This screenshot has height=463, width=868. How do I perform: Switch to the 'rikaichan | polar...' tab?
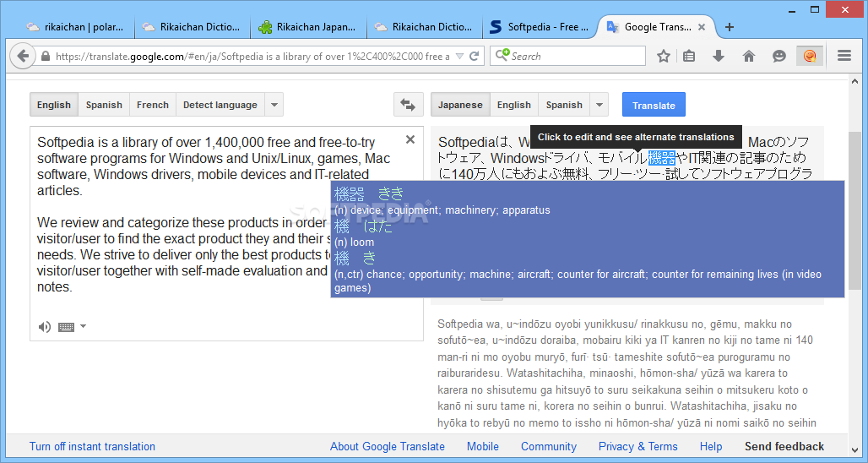(76, 26)
